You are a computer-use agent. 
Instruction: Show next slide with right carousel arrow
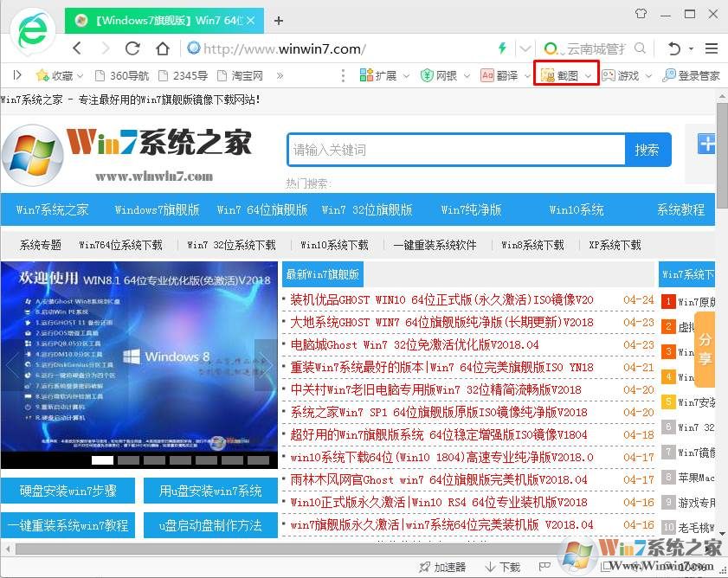coord(266,364)
